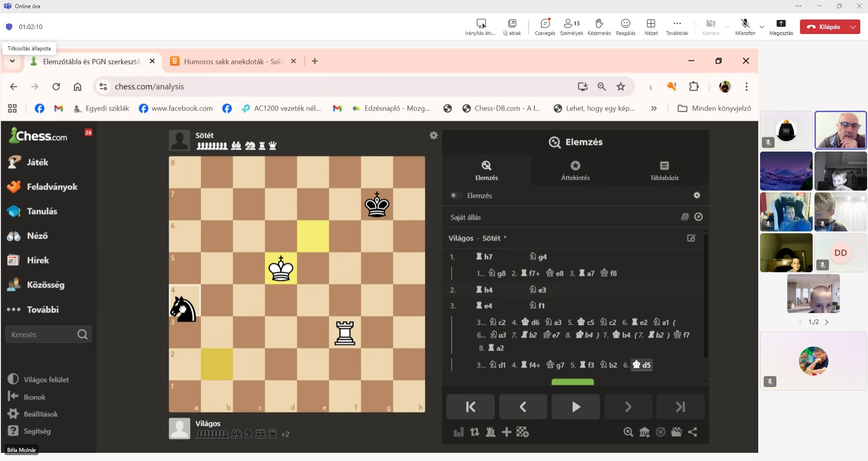Open the microphone options dropdown arrow
This screenshot has width=868, height=461.
(x=762, y=27)
